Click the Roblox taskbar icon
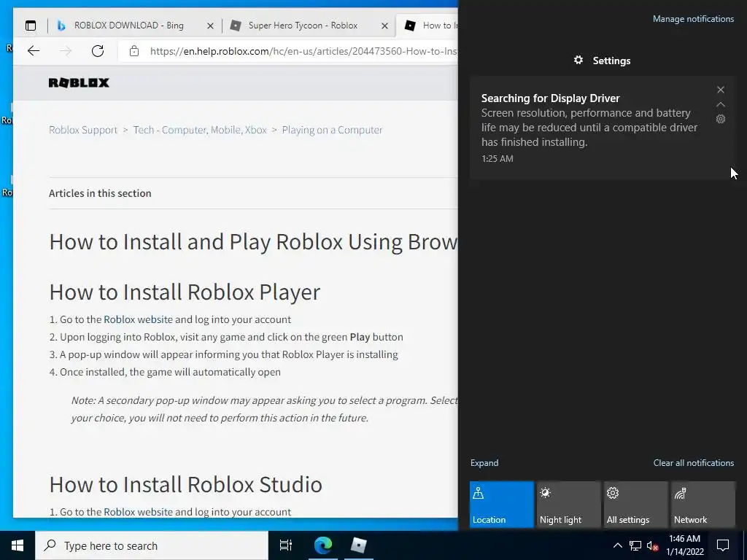The height and width of the screenshot is (560, 747). click(359, 545)
